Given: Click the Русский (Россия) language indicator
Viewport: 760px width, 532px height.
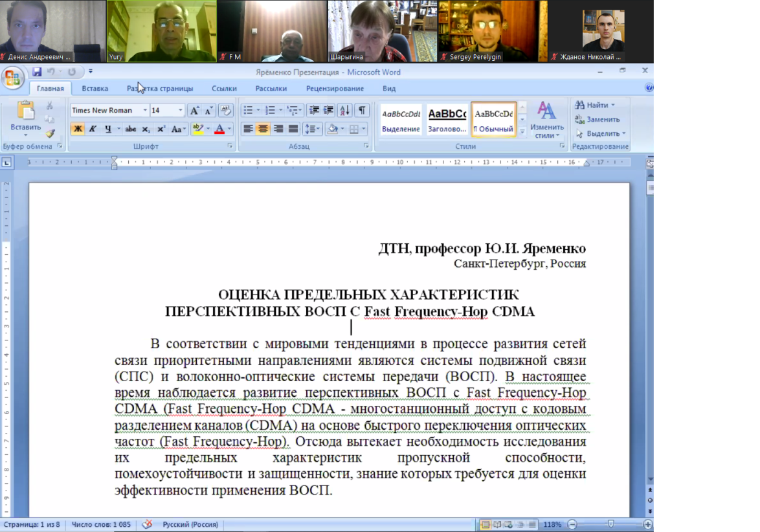Looking at the screenshot, I should point(190,524).
